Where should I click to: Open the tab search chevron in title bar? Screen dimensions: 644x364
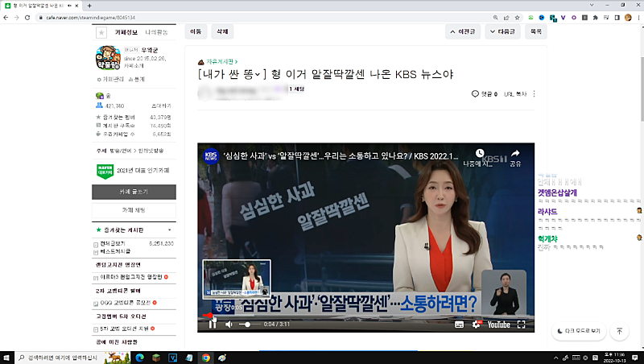pos(592,6)
